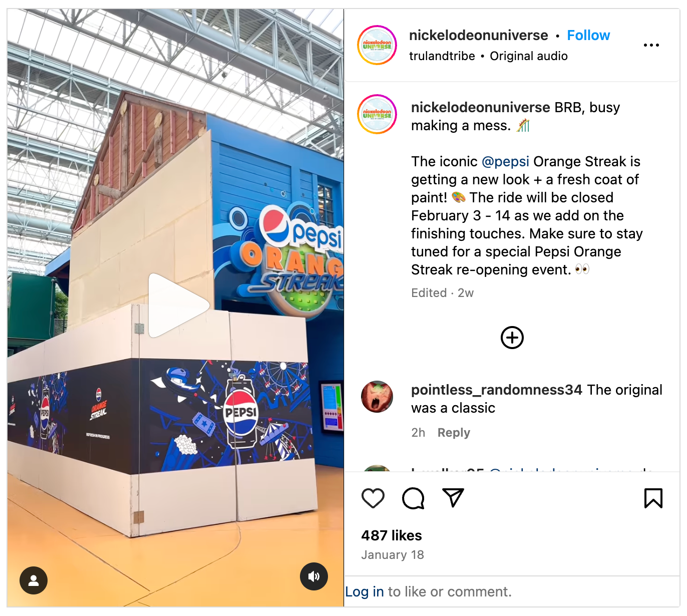Open nickelodeonuniverse username in the caption
The height and width of the screenshot is (616, 687).
[x=481, y=108]
